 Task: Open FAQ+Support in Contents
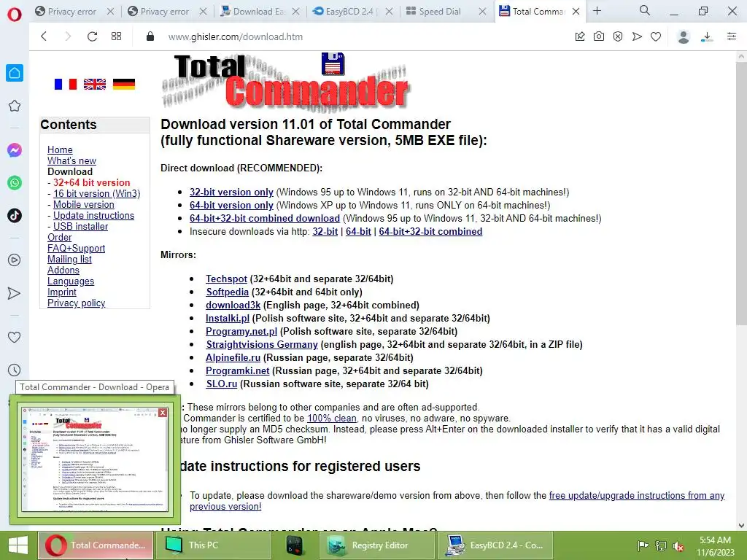click(76, 248)
